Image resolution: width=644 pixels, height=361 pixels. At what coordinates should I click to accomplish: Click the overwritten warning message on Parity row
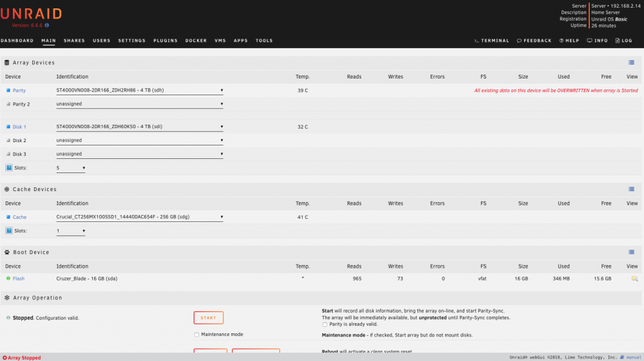[556, 91]
